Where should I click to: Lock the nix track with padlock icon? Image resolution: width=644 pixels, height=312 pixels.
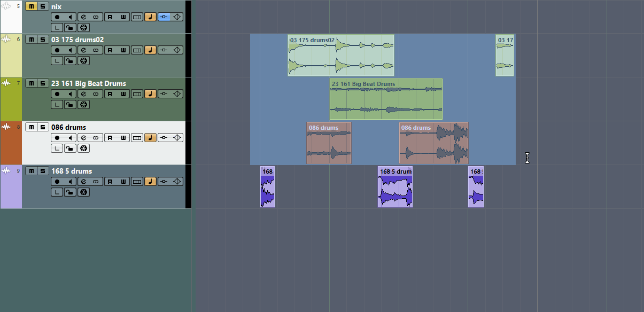click(x=70, y=28)
